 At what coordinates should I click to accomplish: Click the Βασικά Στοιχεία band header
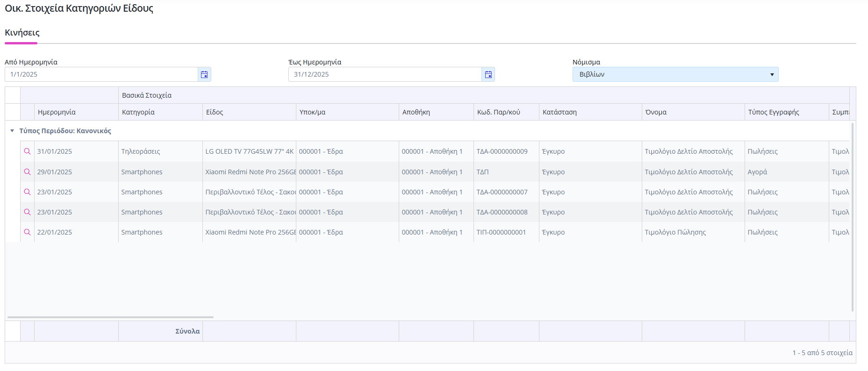click(484, 95)
